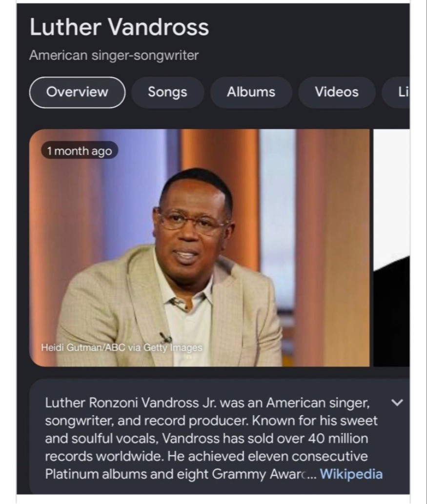The image size is (427, 504).
Task: Click the eyeglasses on the man's face
Action: (x=191, y=220)
